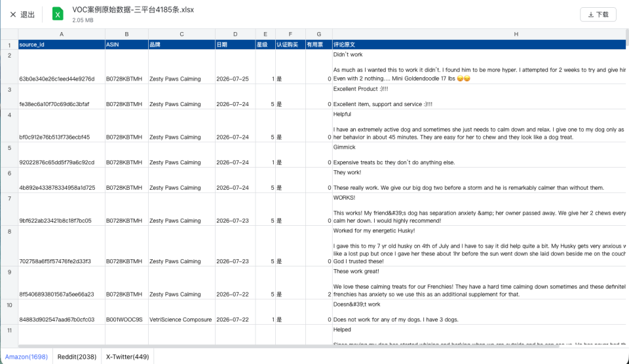Image resolution: width=629 pixels, height=364 pixels.
Task: Select column E header
Action: click(x=265, y=35)
